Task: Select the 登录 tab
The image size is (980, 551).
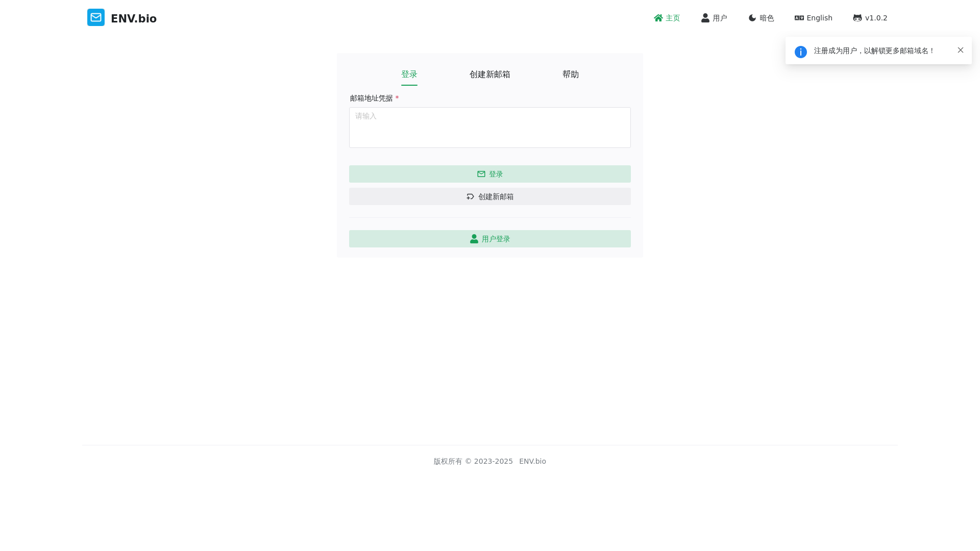Action: (x=409, y=74)
